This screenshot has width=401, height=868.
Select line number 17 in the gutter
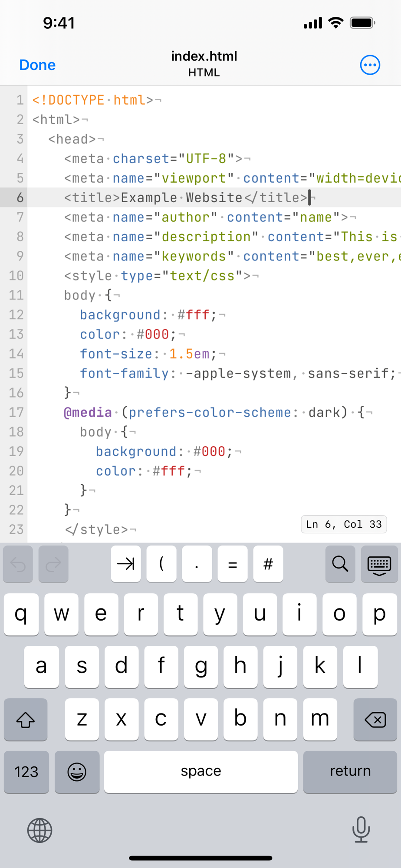pyautogui.click(x=16, y=412)
